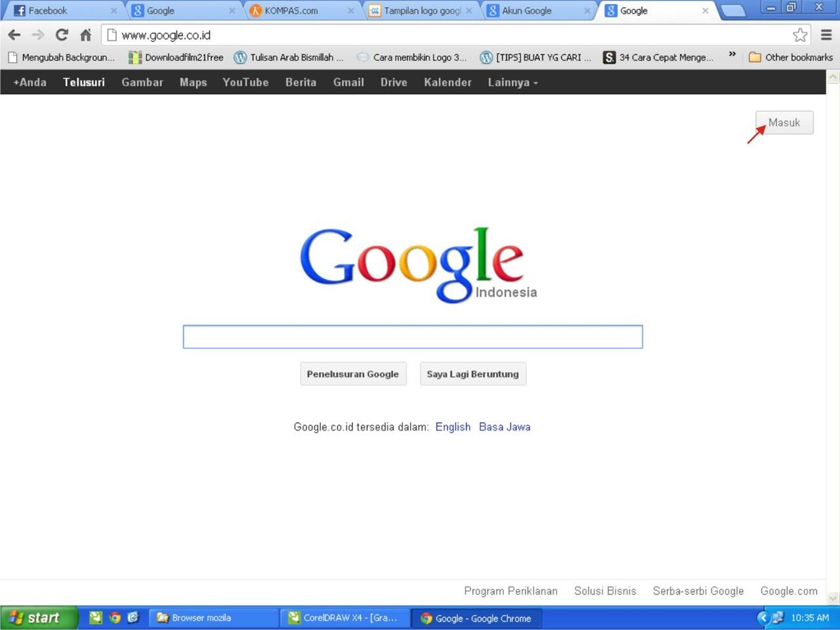Screen dimensions: 840x630
Task: Open Kalender in the Google bar
Action: [x=448, y=82]
